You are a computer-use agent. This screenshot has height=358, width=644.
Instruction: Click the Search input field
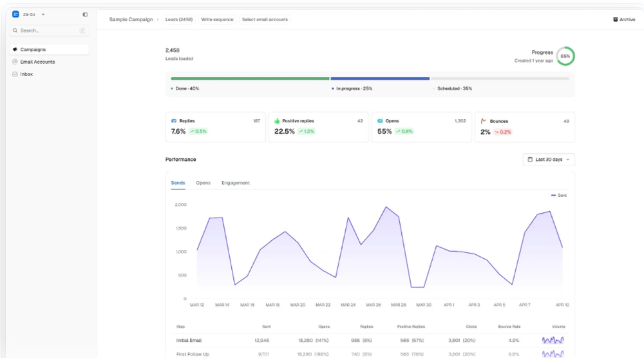(x=50, y=30)
